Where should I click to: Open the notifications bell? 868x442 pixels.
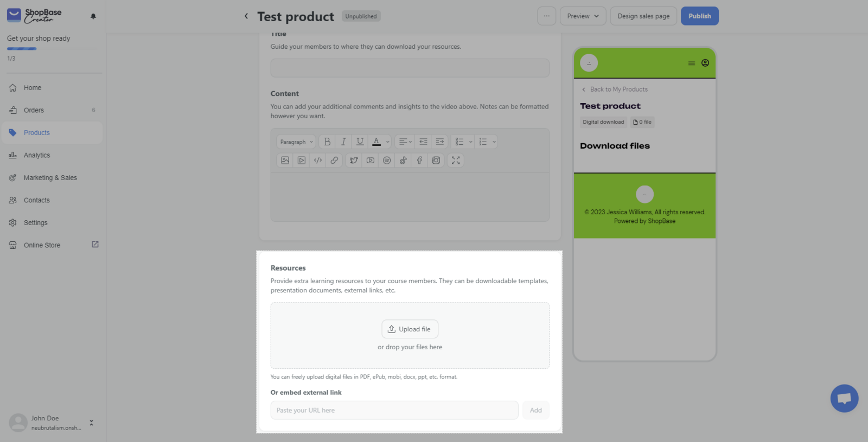coord(93,16)
